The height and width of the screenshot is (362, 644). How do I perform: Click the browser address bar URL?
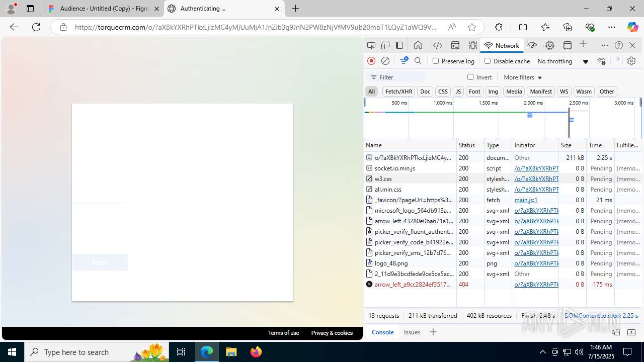click(x=256, y=27)
